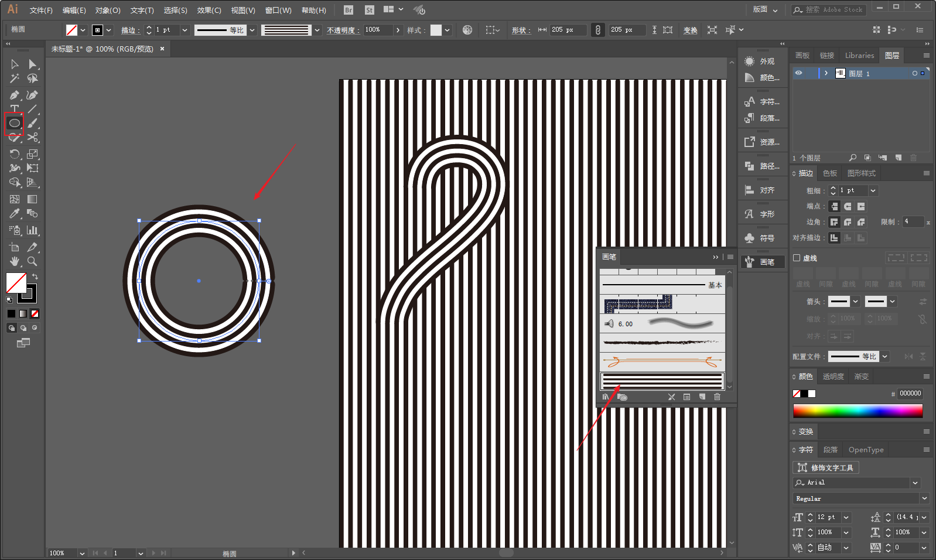Click the 变换 link in control bar
This screenshot has height=560, width=936.
pyautogui.click(x=691, y=30)
